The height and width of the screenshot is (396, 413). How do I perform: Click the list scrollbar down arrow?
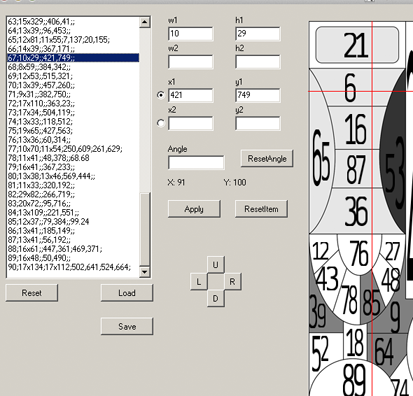pyautogui.click(x=144, y=272)
